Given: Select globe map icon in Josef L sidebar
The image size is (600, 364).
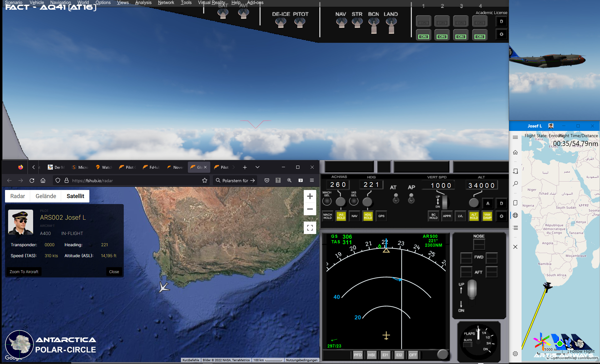Looking at the screenshot, I should click(x=515, y=215).
